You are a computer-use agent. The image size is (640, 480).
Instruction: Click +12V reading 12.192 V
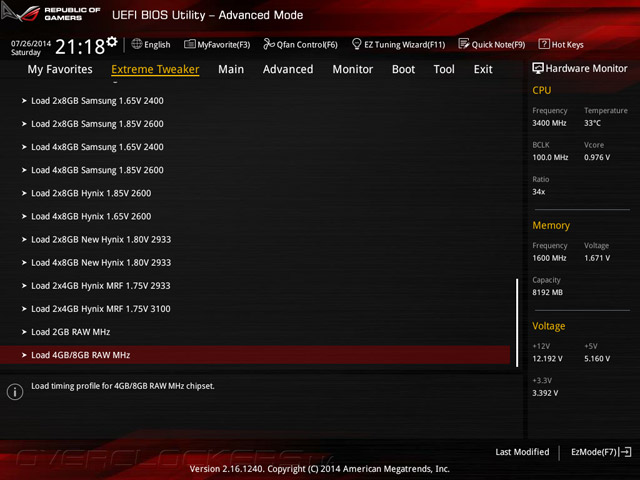(x=547, y=359)
